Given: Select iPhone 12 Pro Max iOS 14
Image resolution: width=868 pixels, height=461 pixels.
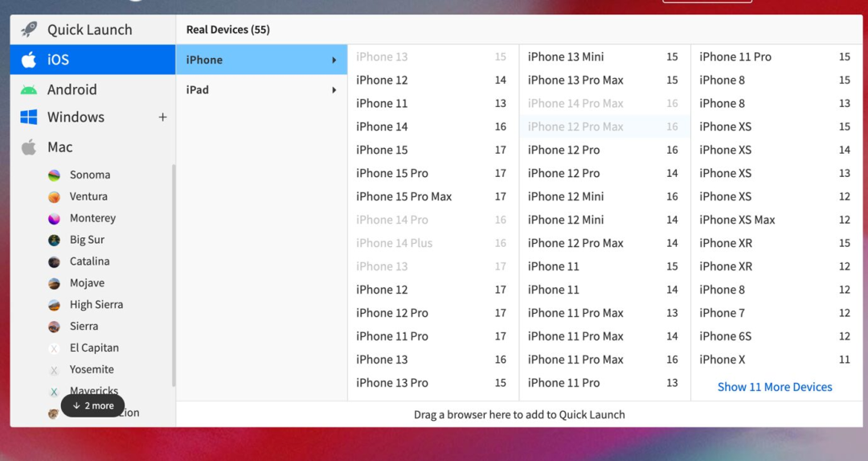Looking at the screenshot, I should (x=604, y=243).
